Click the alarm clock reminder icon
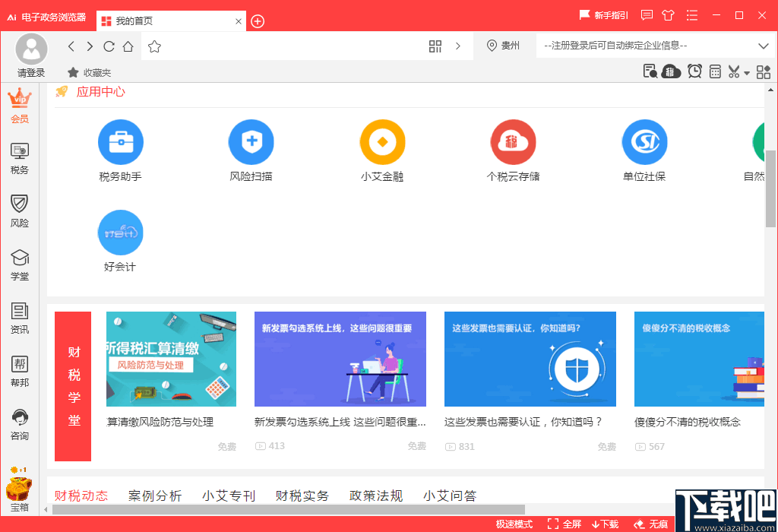Screen dimensions: 778x532 694,71
